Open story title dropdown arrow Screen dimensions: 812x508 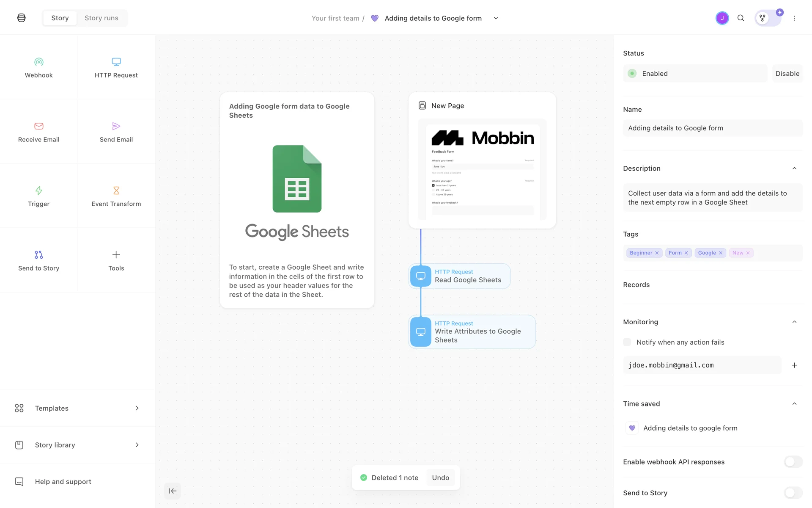point(496,18)
